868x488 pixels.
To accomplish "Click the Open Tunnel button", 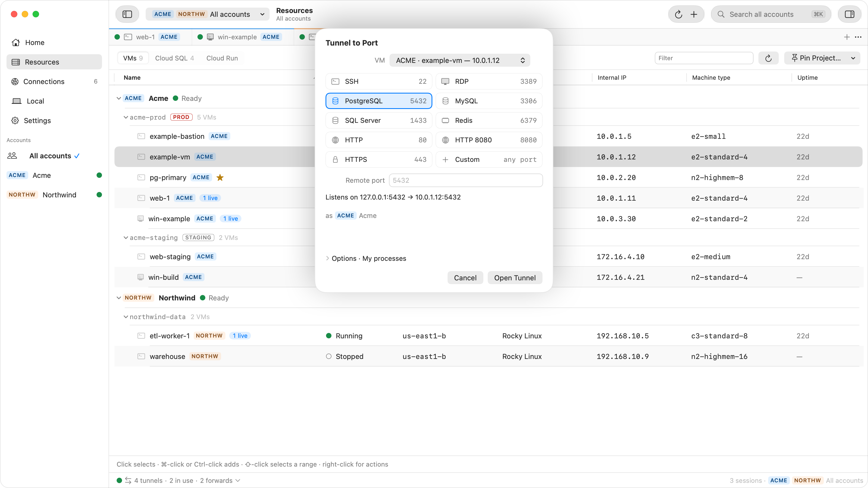I will click(x=515, y=278).
